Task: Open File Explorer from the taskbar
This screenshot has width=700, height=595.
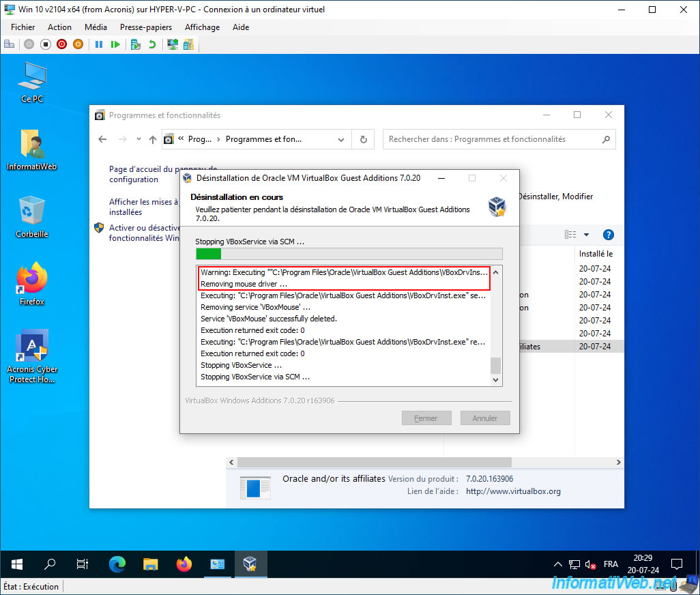Action: tap(151, 564)
